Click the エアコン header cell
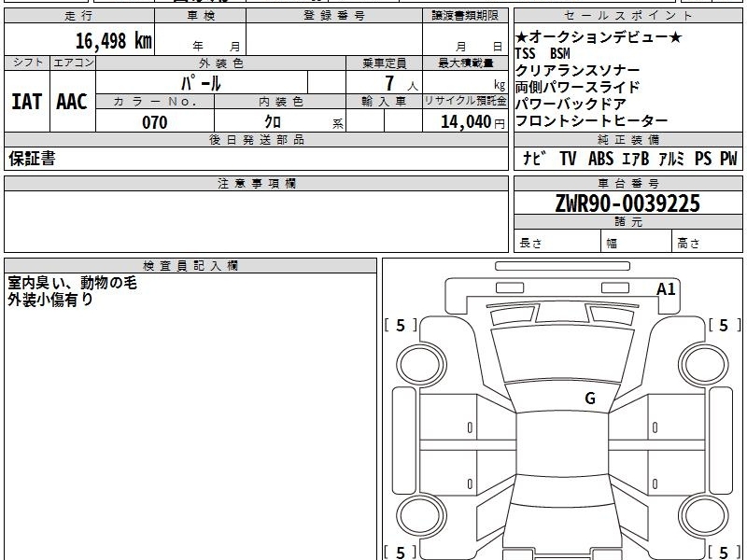Image resolution: width=747 pixels, height=560 pixels. 73,63
